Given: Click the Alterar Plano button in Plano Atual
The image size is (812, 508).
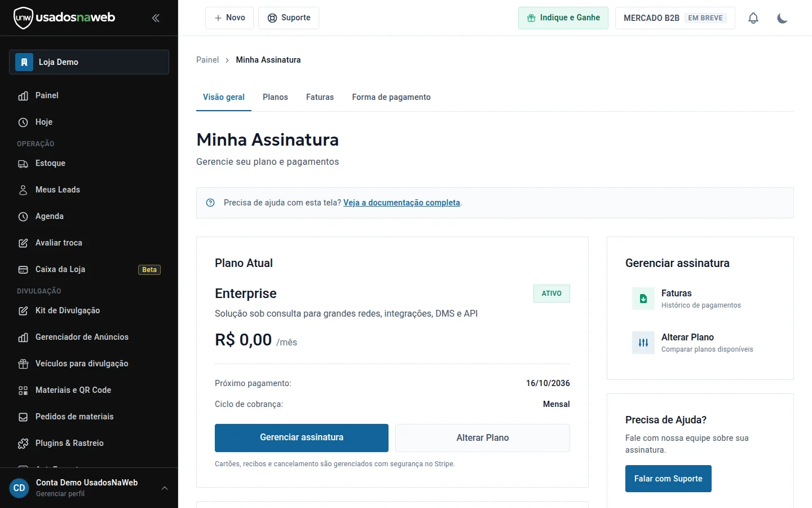Looking at the screenshot, I should click(483, 438).
